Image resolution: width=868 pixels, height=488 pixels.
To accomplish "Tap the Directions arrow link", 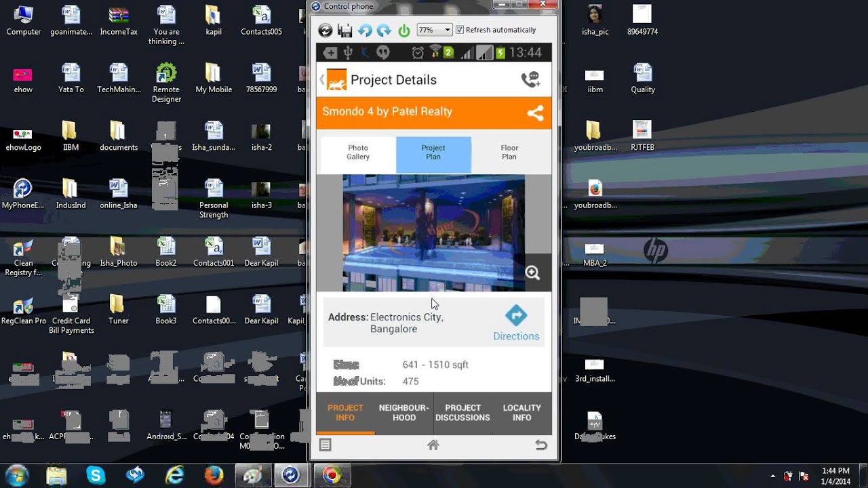I will click(516, 323).
